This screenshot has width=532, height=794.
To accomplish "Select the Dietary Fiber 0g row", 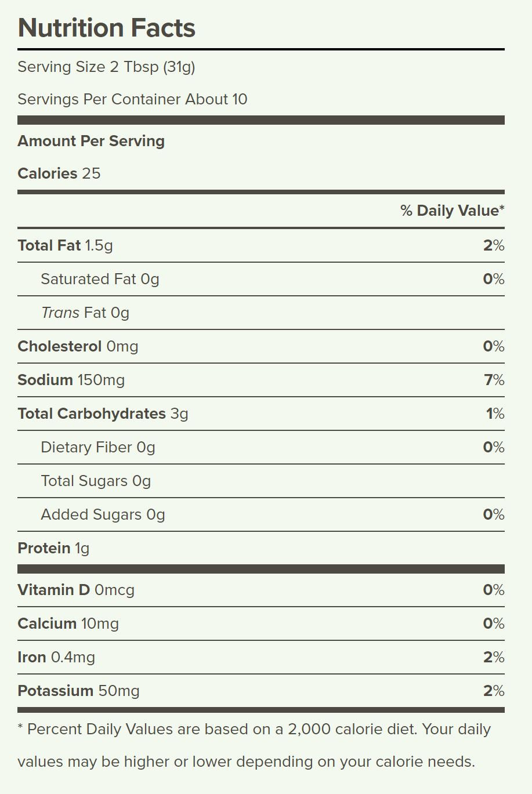I will [261, 447].
